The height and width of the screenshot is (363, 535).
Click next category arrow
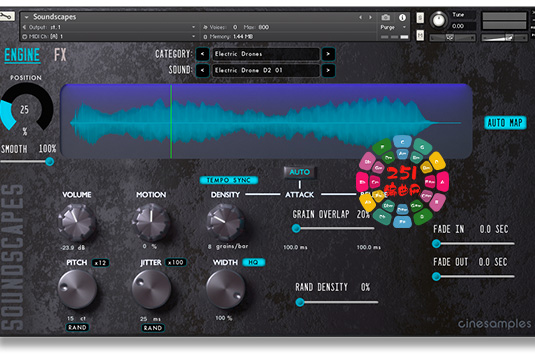coord(328,54)
